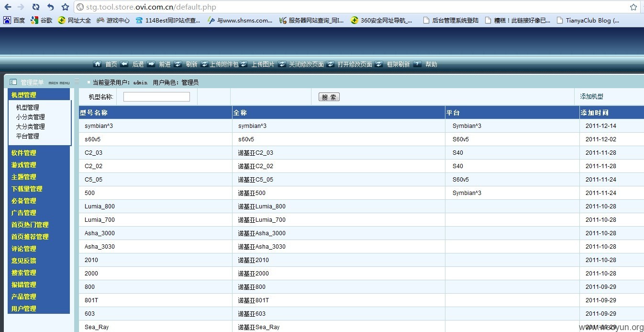Select 小分类管理 submenu item

[31, 117]
